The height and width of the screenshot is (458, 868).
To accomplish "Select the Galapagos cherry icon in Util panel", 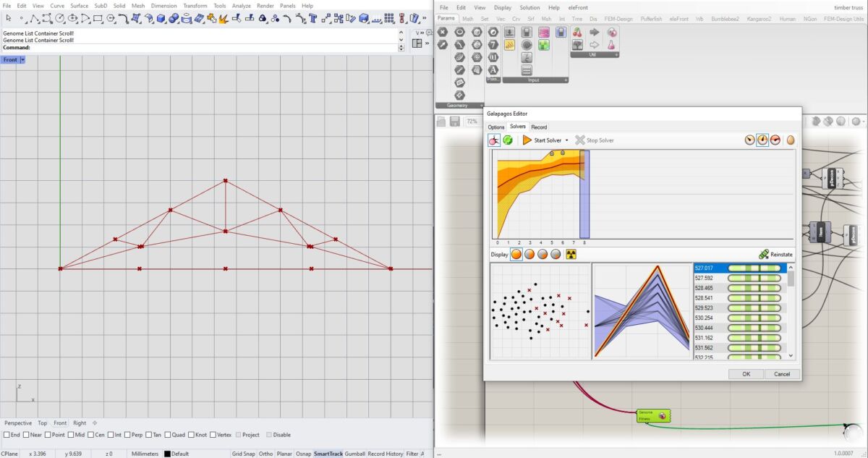I will coord(578,33).
